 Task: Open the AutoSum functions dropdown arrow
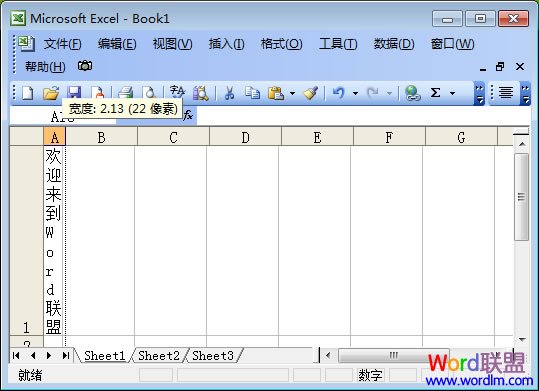452,93
